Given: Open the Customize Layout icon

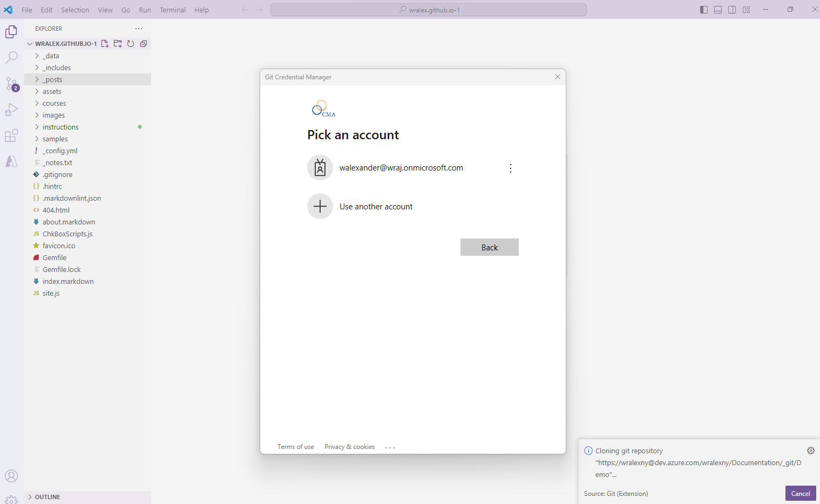Looking at the screenshot, I should [x=747, y=10].
